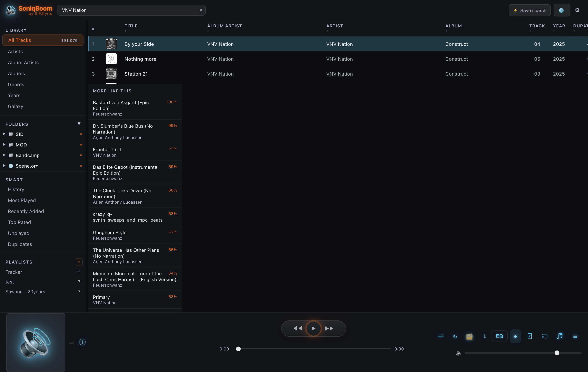
Task: Open track info with the circled i icon
Action: (x=82, y=342)
